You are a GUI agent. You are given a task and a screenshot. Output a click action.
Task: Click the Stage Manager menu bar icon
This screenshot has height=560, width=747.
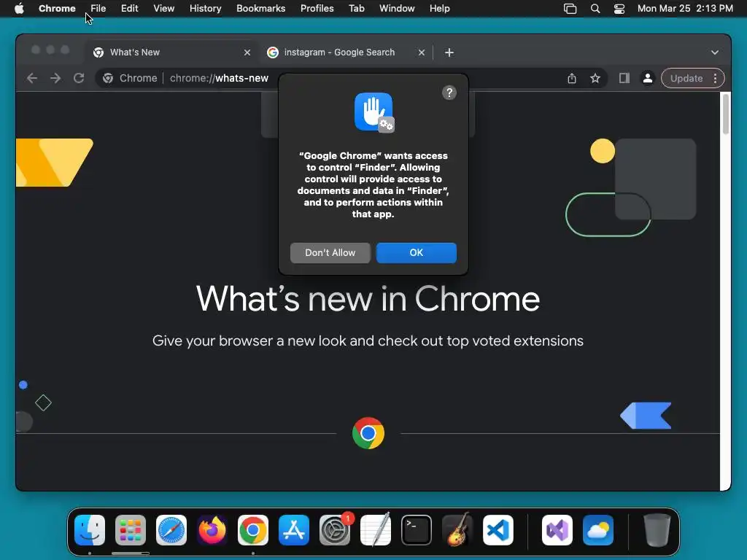coord(570,9)
